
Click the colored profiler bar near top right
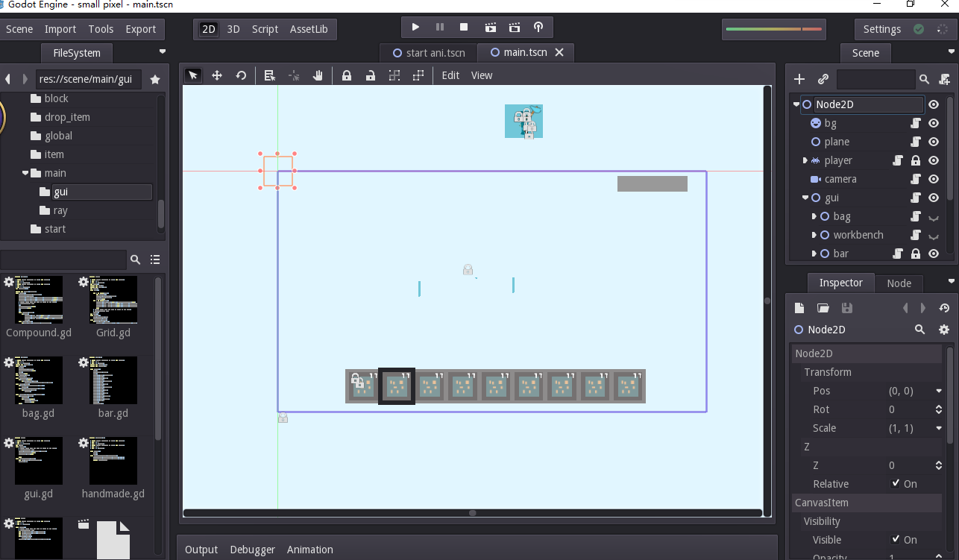tap(773, 29)
